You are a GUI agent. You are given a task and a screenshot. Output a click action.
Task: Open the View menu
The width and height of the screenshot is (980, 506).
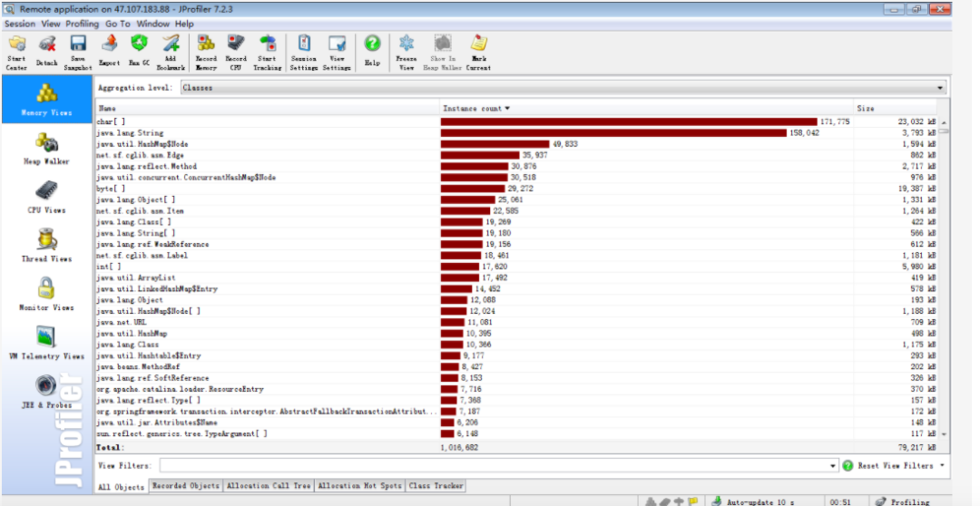pyautogui.click(x=51, y=24)
